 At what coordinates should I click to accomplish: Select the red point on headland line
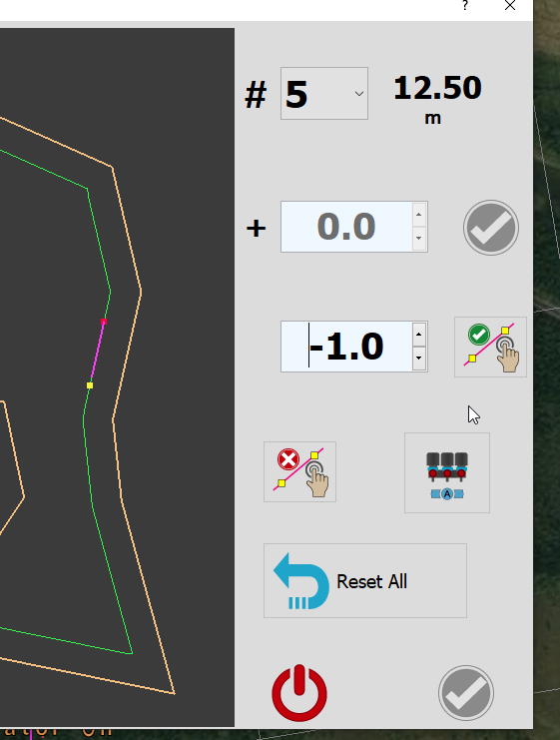(104, 322)
